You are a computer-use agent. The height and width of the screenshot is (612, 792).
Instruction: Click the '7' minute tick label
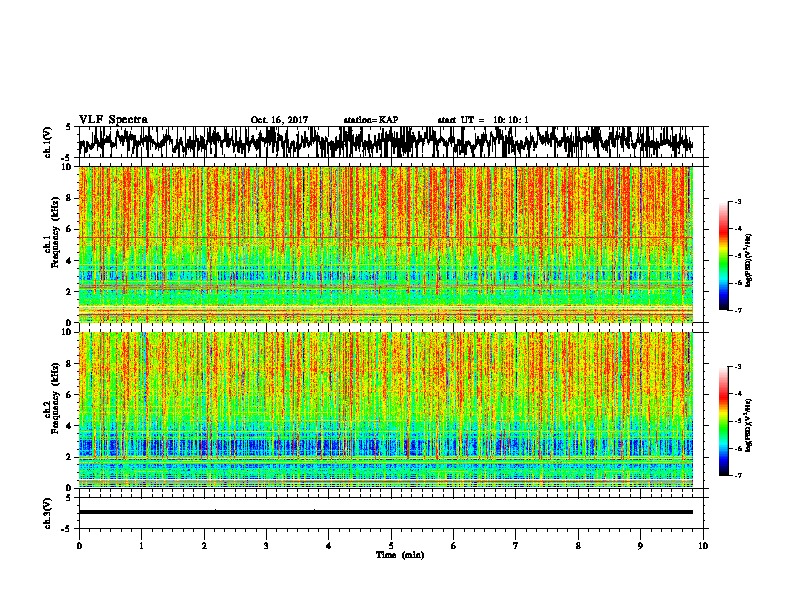click(516, 546)
